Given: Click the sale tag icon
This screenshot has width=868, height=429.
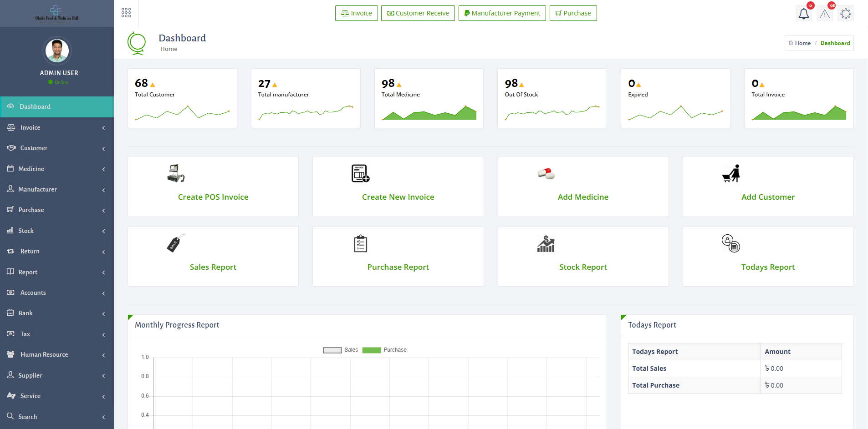Looking at the screenshot, I should coord(176,243).
